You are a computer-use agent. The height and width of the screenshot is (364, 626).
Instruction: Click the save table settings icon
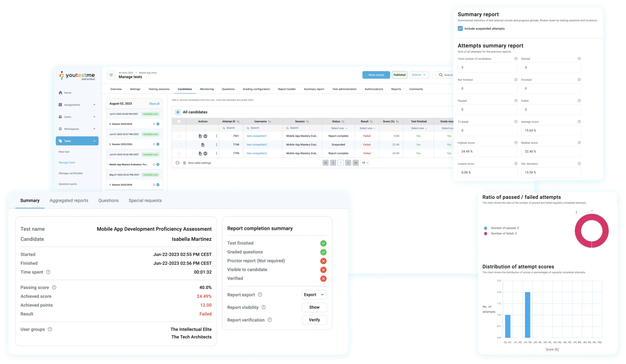[x=184, y=162]
